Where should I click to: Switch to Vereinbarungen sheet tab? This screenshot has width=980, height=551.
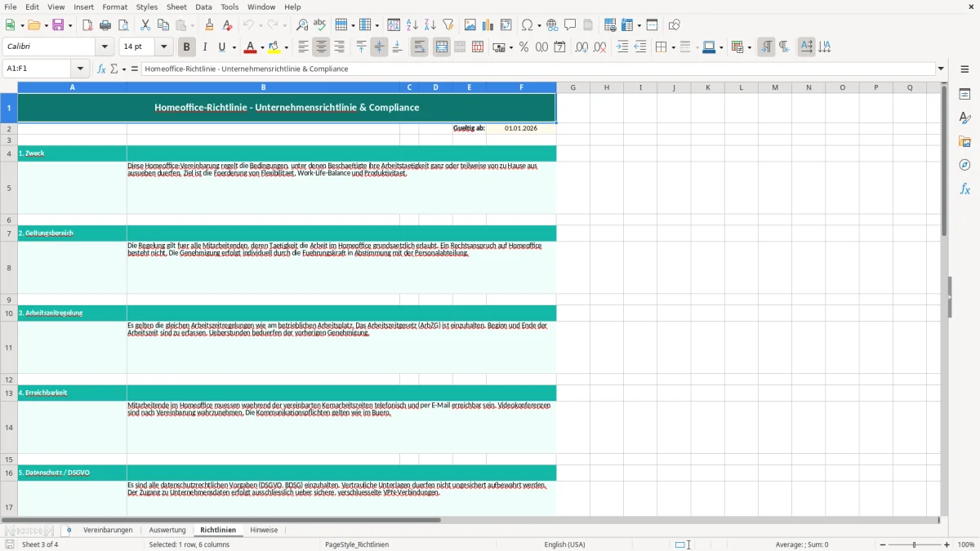108,531
